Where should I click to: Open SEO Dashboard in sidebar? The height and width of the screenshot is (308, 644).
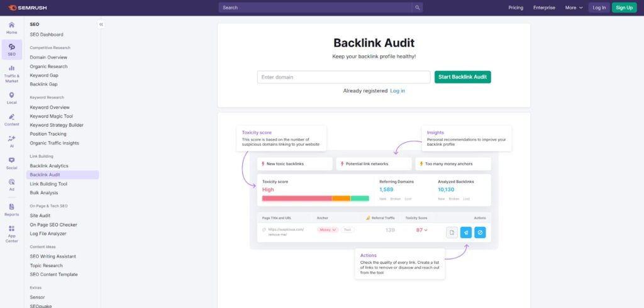pyautogui.click(x=47, y=35)
